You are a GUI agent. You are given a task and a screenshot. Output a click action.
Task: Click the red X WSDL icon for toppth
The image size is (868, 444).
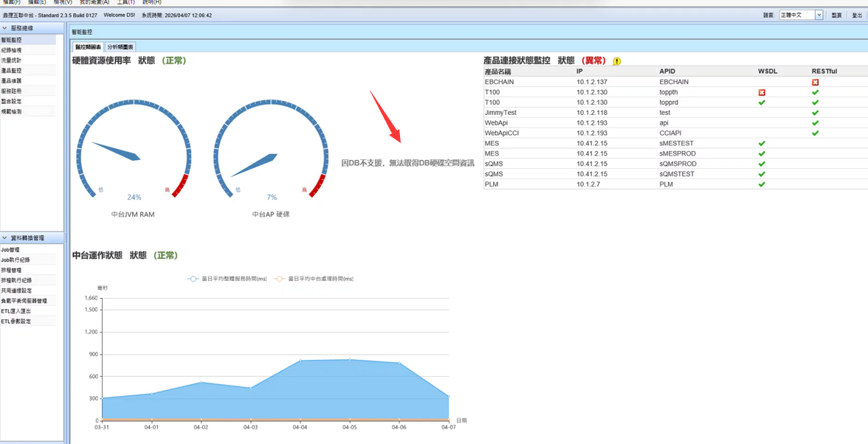762,93
